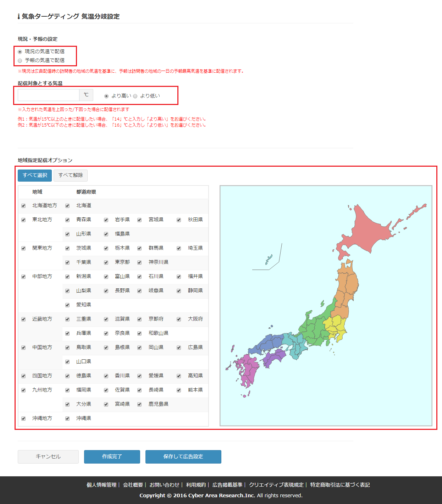
Task: Uncheck the 沖縄県 checkbox
Action: coord(67,419)
